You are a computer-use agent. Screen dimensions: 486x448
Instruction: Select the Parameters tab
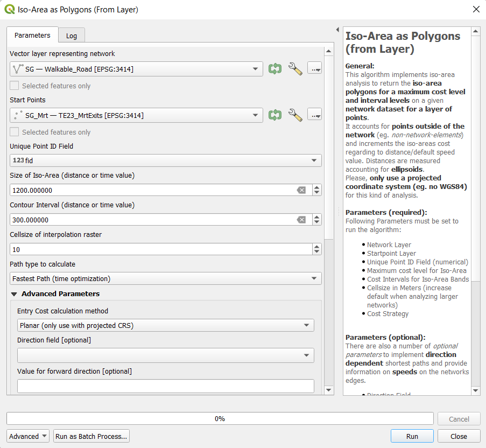tap(32, 35)
